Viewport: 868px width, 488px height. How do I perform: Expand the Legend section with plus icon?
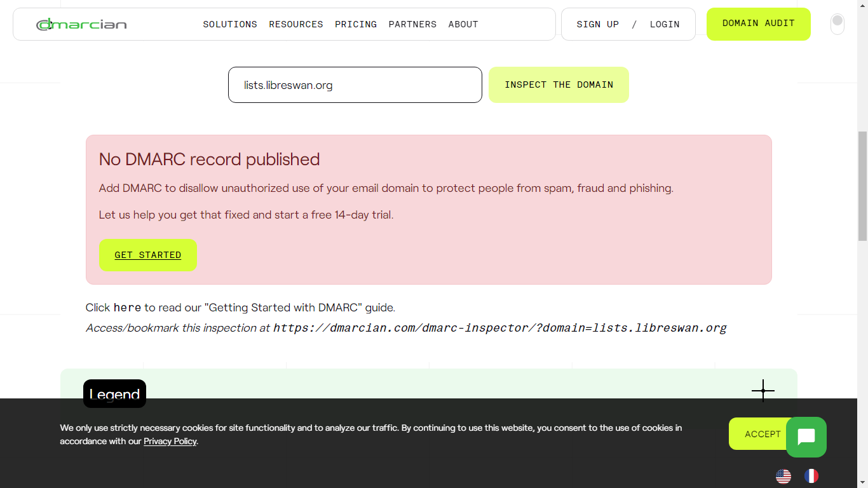[763, 391]
